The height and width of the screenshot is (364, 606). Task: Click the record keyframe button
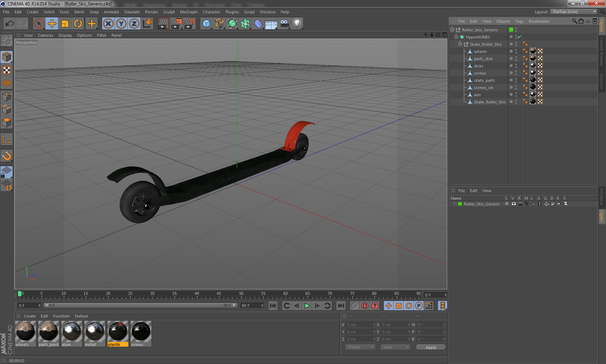(355, 306)
